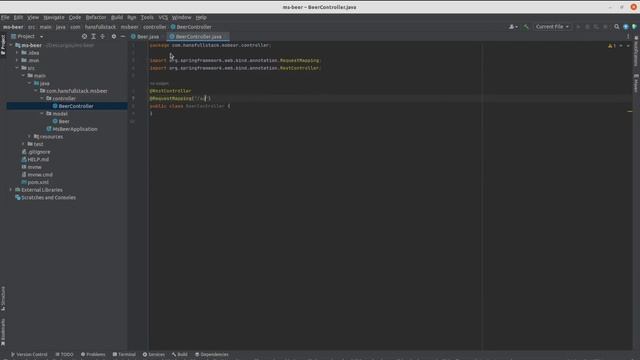
Task: Collapse the ms-beer root node
Action: click(x=11, y=45)
